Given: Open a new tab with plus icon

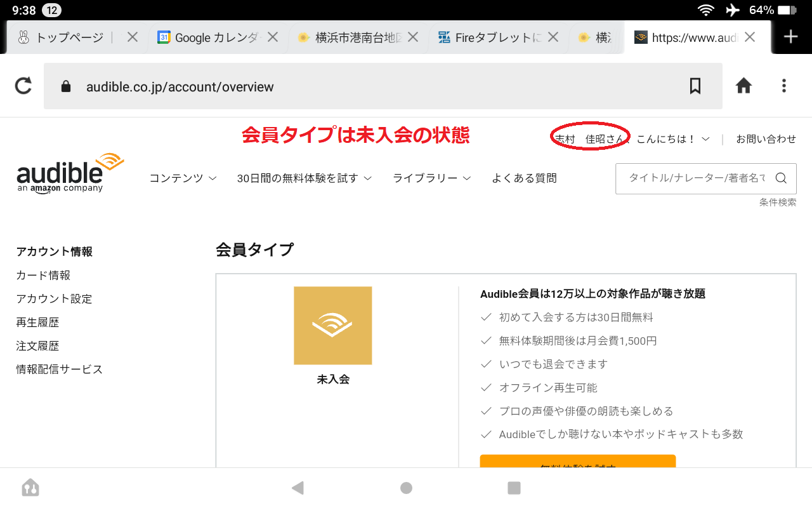Looking at the screenshot, I should click(790, 37).
